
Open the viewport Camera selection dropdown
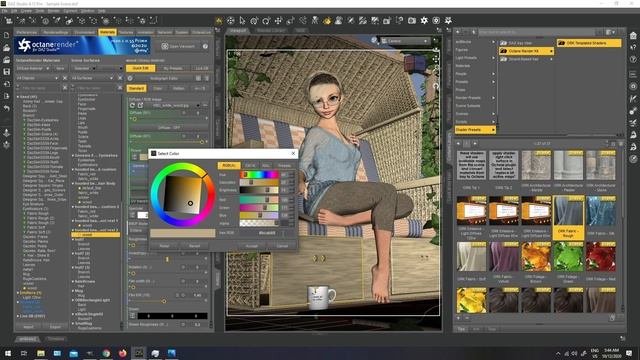(x=405, y=41)
